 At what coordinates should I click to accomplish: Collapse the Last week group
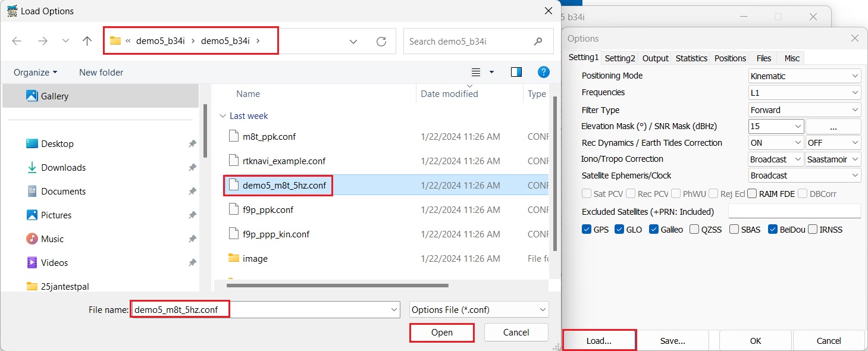223,116
